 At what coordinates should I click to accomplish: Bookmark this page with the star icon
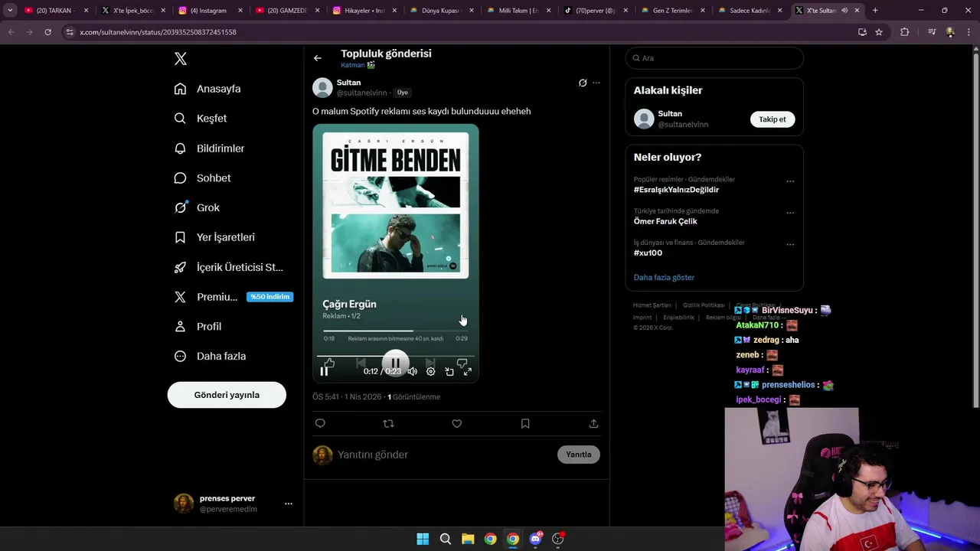pyautogui.click(x=879, y=32)
